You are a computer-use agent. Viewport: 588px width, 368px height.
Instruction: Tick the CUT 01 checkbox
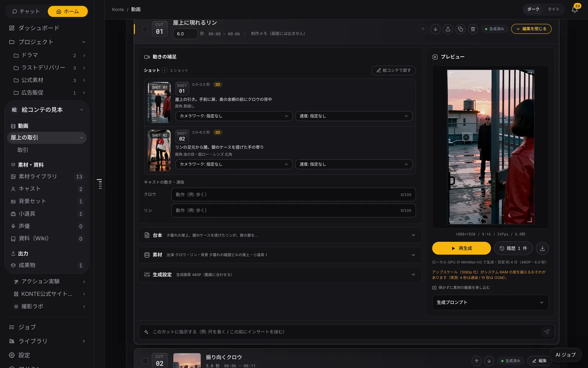point(145,29)
